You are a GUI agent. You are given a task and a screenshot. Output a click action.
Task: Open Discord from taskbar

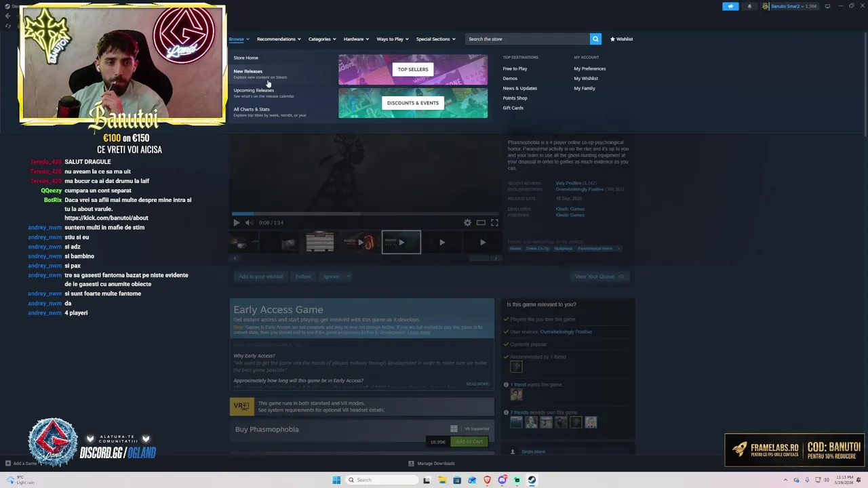(x=502, y=480)
